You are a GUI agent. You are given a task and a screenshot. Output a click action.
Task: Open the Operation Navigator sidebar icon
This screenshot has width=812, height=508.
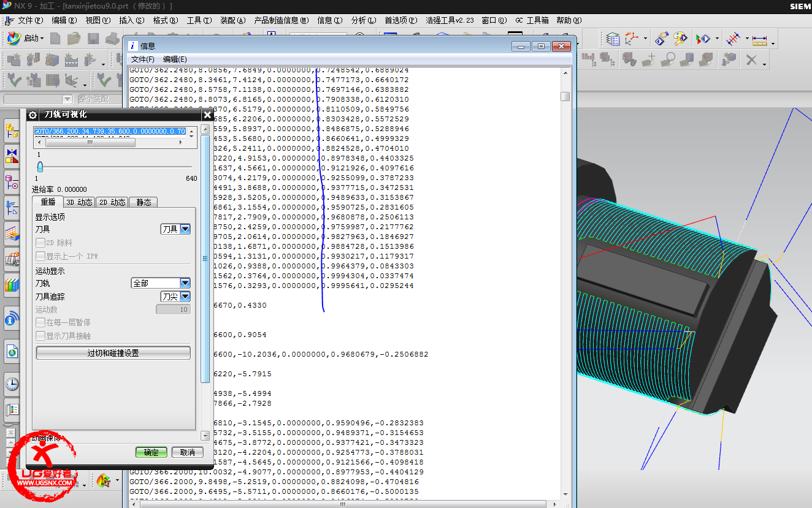[12, 208]
